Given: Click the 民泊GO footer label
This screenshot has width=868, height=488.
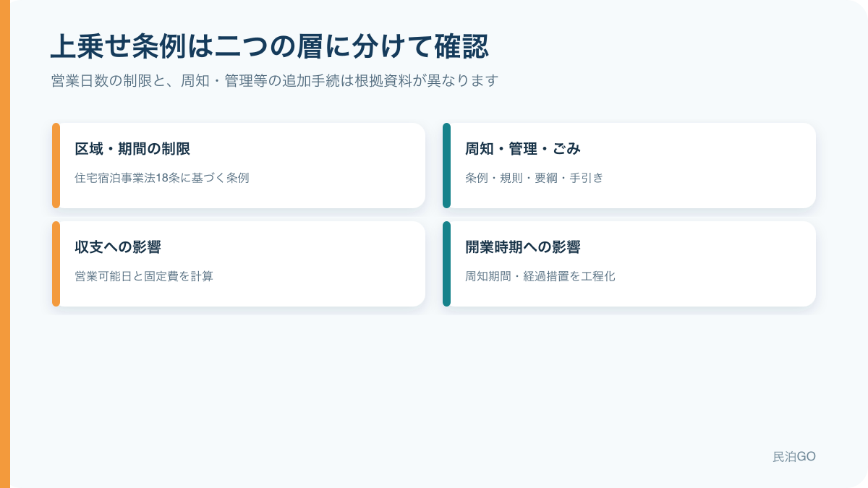Looking at the screenshot, I should coord(794,456).
